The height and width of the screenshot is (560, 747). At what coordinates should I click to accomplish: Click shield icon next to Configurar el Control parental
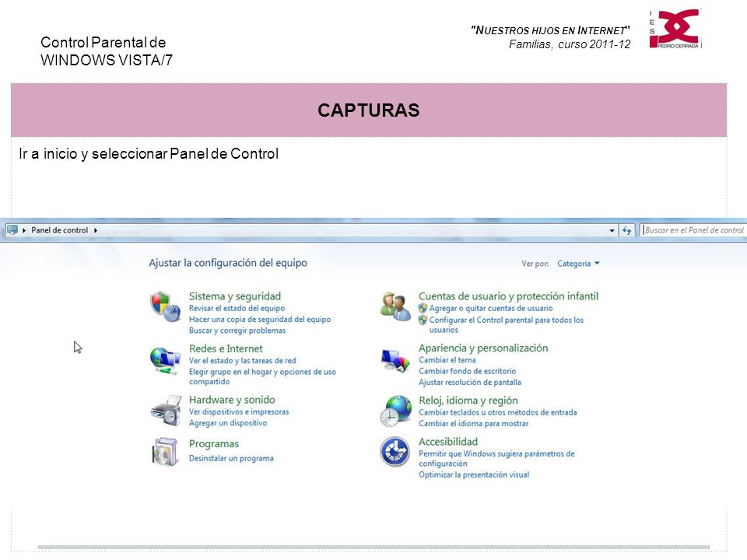(x=423, y=320)
